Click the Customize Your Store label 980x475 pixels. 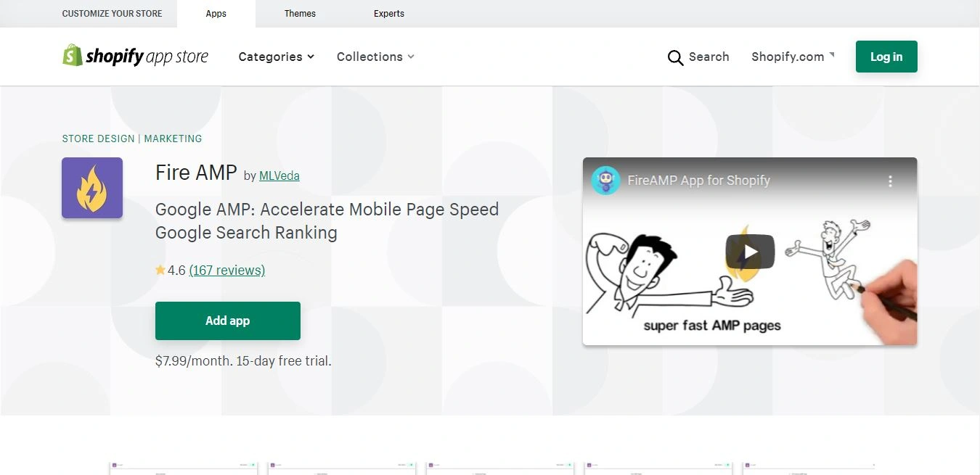113,14
